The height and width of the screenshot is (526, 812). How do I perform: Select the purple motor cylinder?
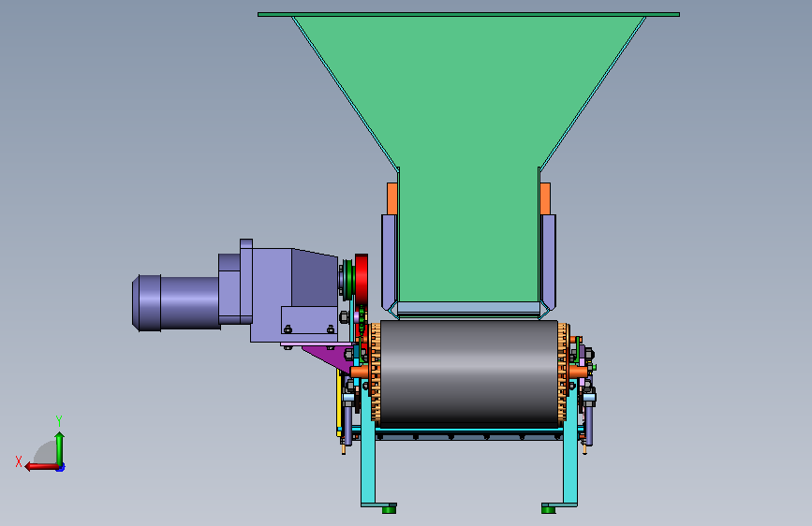[x=175, y=303]
